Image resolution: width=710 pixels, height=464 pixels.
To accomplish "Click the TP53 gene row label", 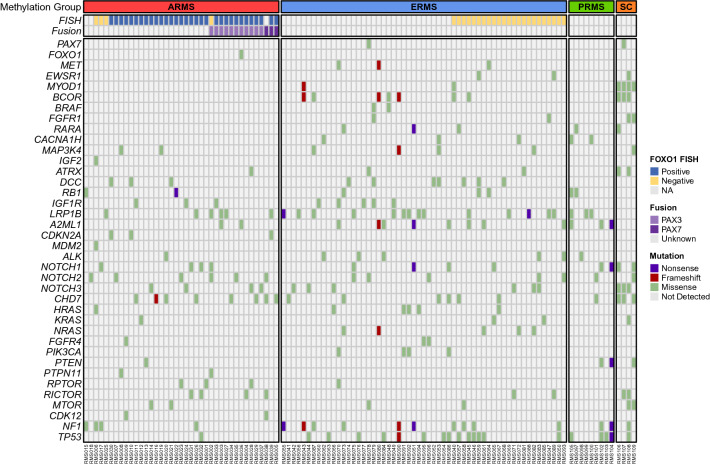I will click(70, 437).
